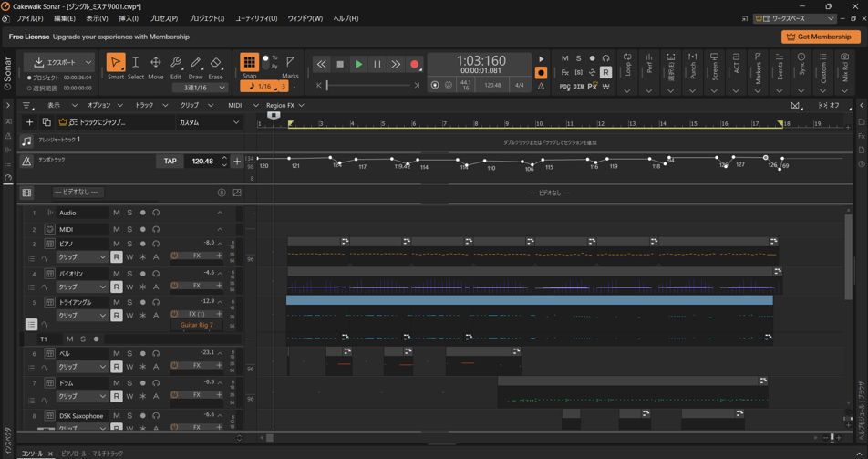Click the TAP tempo button
Image resolution: width=868 pixels, height=459 pixels.
(170, 161)
